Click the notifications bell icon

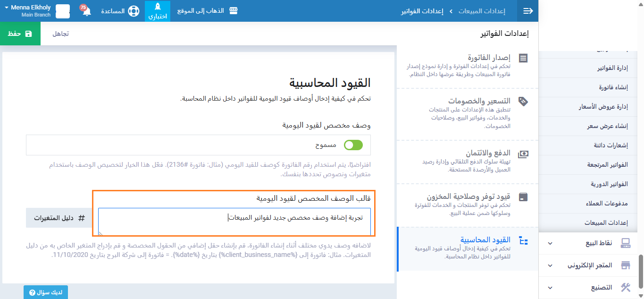pos(87,11)
